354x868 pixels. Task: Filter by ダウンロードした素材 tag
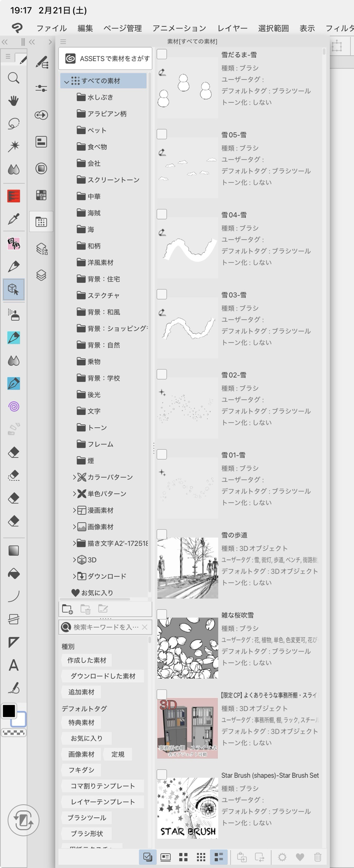pos(103,676)
